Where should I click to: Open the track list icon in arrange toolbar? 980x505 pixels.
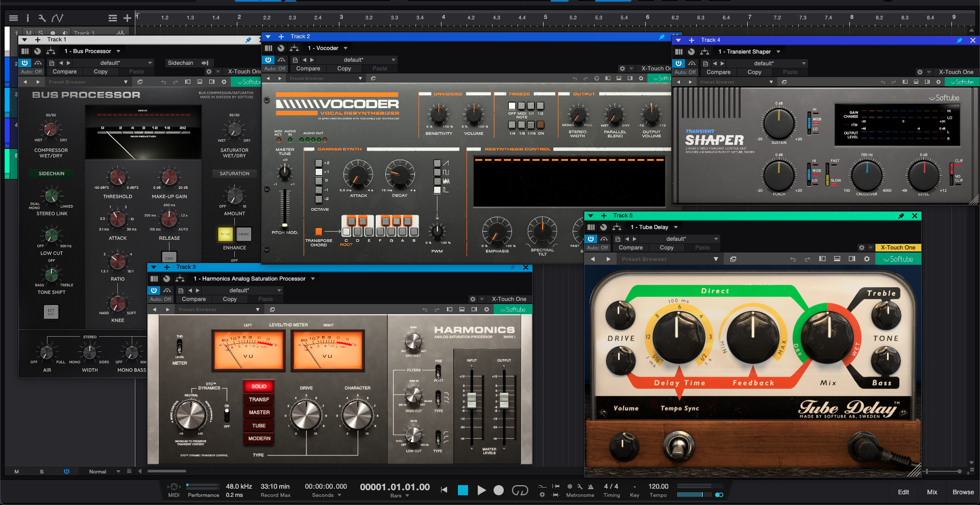[x=13, y=18]
